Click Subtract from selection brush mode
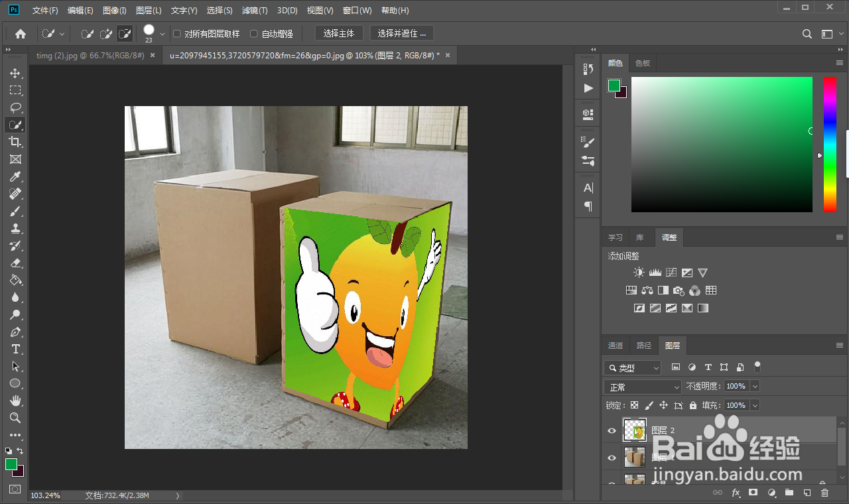 coord(124,33)
